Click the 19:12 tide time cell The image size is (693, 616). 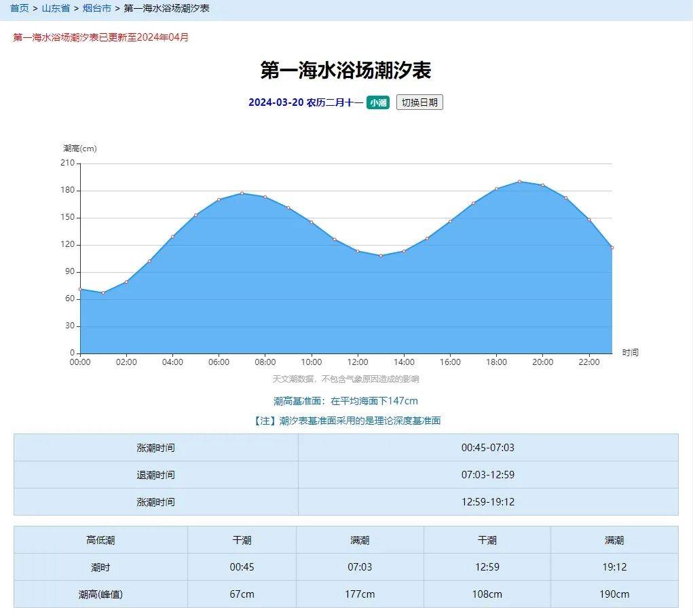tap(614, 567)
